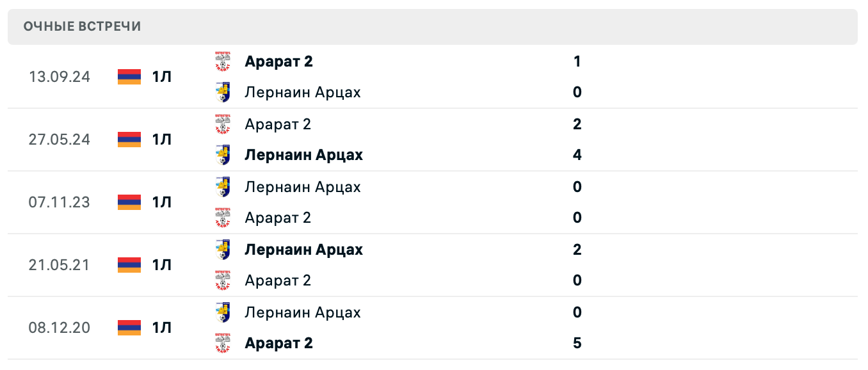Screen dimensions: 868x370
Task: Click the date 08.12.20
Action: click(x=60, y=327)
